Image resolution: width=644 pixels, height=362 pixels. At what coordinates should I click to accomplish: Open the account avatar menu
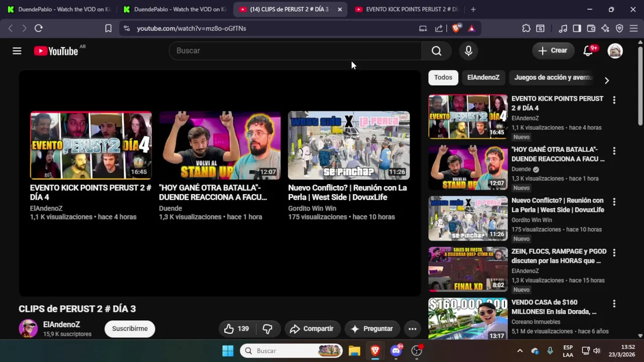[615, 51]
